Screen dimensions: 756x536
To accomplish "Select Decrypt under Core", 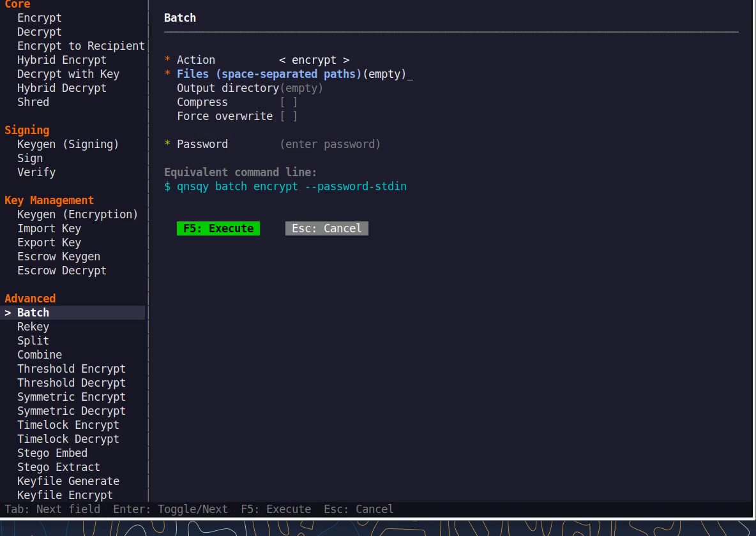I will coord(40,32).
